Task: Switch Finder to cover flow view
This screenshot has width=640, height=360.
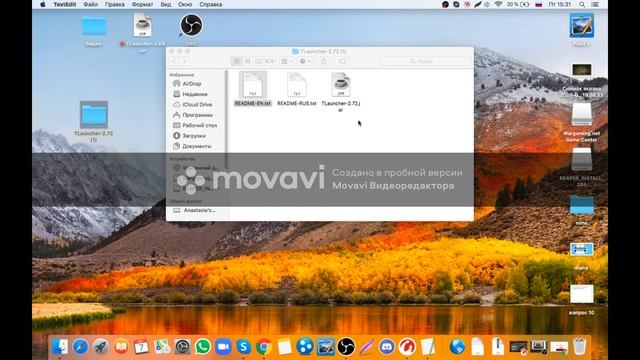Action: pyautogui.click(x=270, y=61)
